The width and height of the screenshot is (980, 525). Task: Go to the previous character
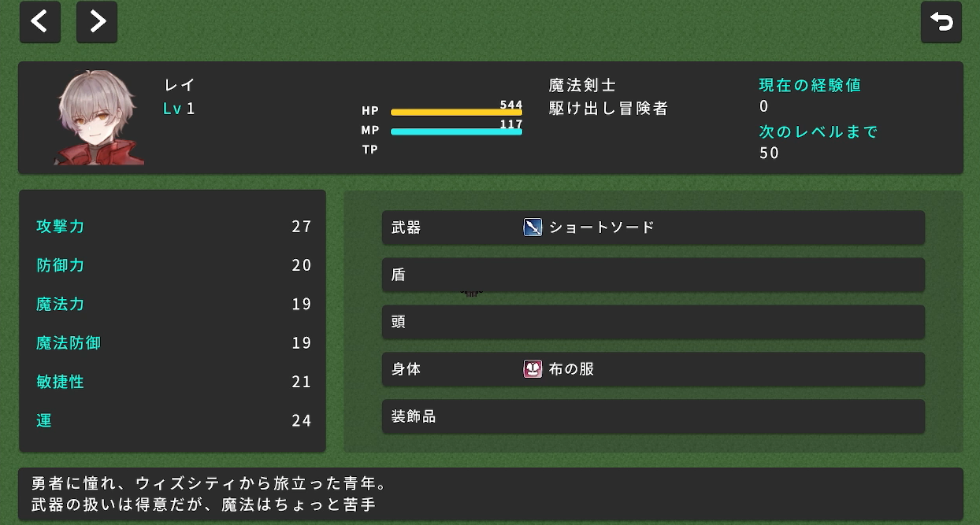click(x=40, y=22)
